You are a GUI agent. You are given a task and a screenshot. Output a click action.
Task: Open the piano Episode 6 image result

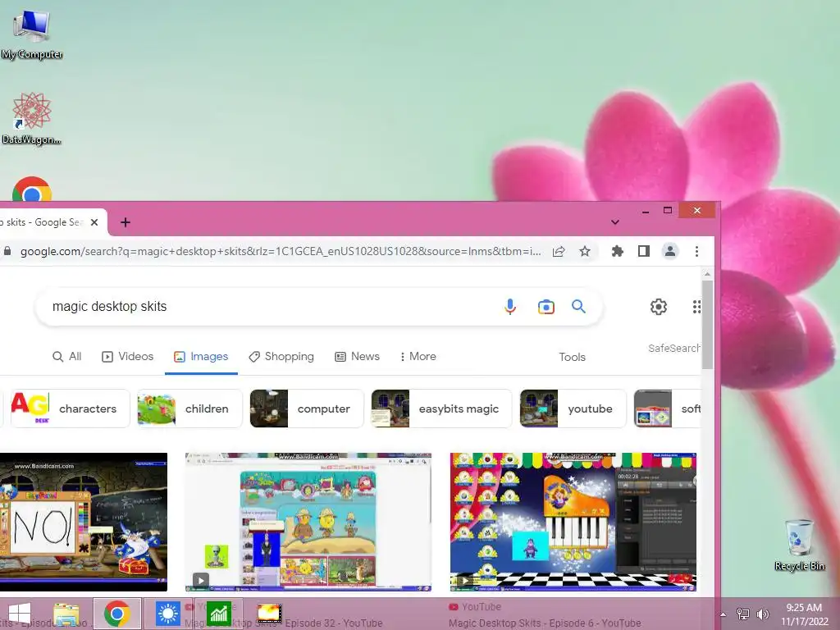click(573, 523)
